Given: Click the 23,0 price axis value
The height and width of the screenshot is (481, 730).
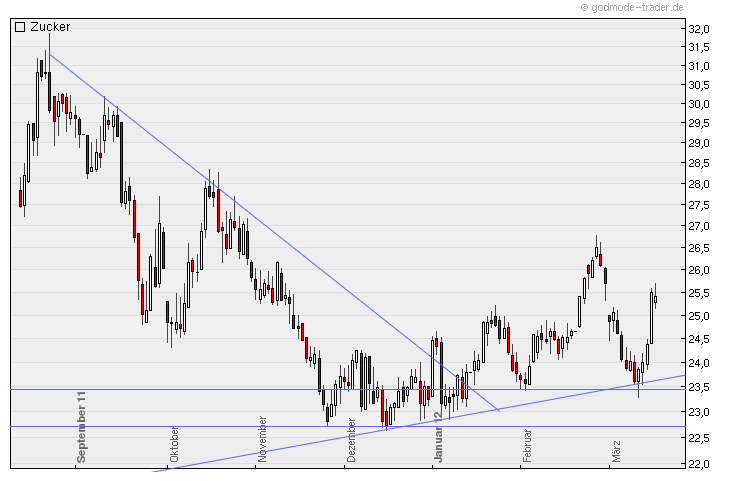Looking at the screenshot, I should tap(699, 412).
